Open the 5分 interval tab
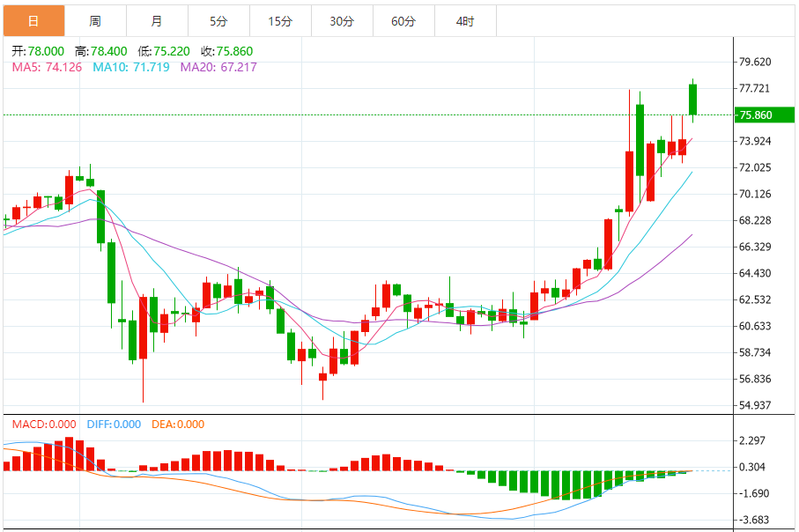This screenshot has height=532, width=799. coord(218,21)
